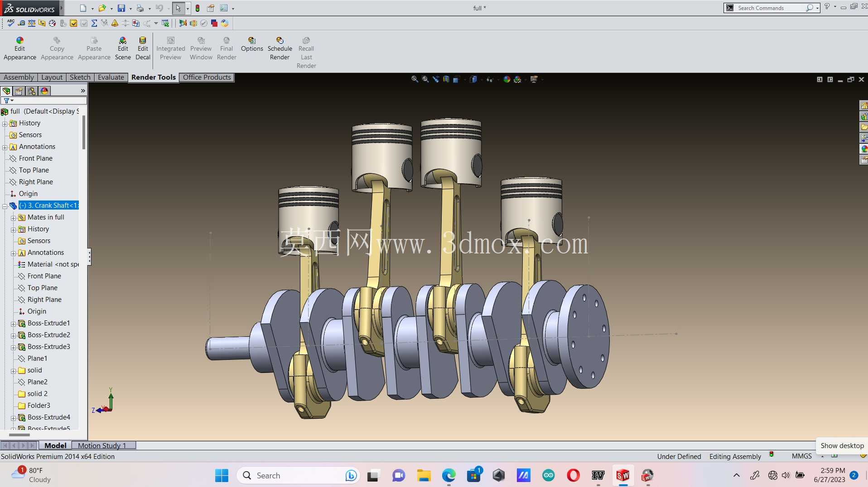Click the Section View icon in viewport toolbar
The image size is (868, 487).
[x=446, y=79]
